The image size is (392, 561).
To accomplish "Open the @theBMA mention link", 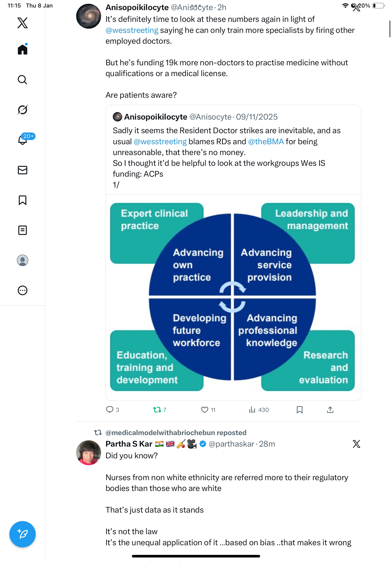I will coord(266,142).
